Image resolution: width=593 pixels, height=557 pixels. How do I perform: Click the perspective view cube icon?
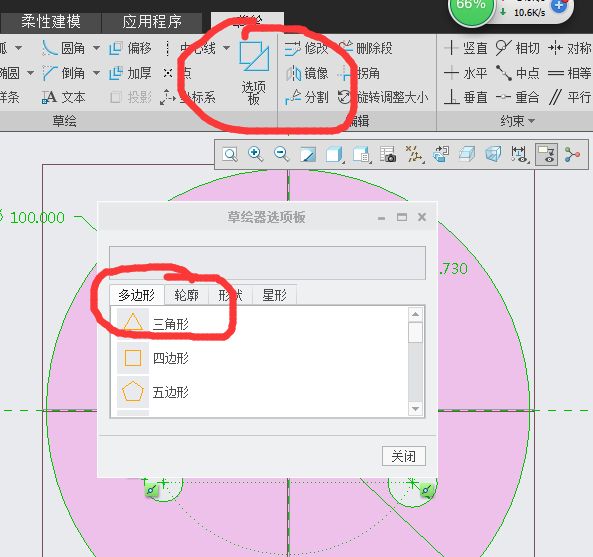493,154
